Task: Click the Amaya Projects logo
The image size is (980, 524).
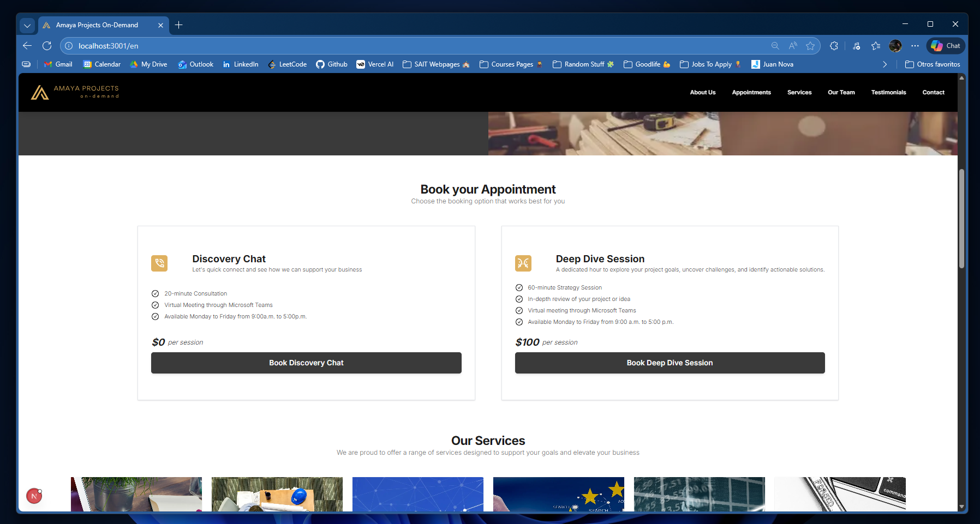Action: click(x=75, y=92)
